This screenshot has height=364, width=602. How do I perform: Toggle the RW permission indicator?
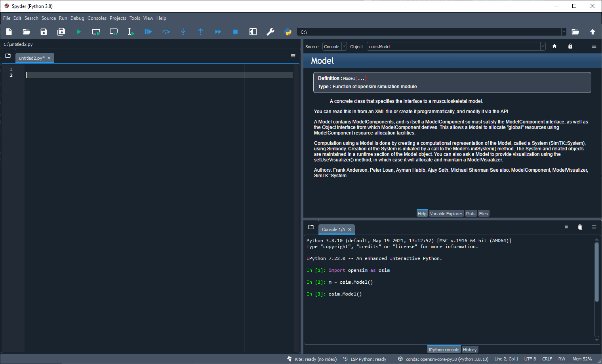pyautogui.click(x=562, y=359)
